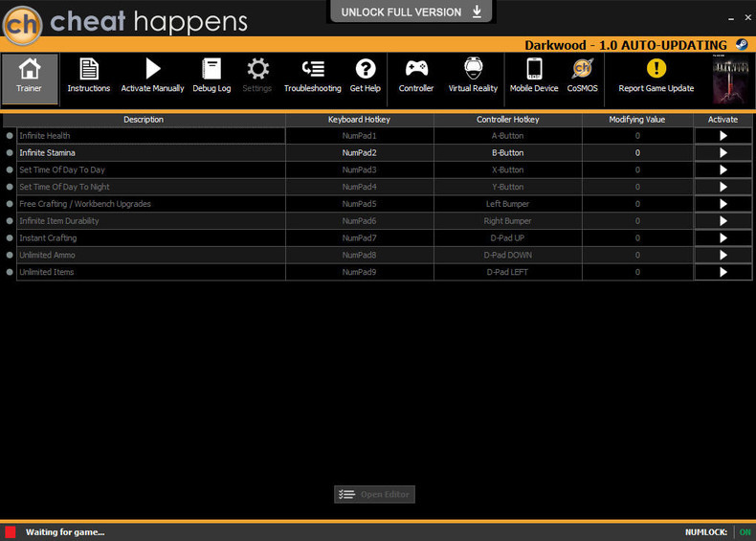Activate Infinite Health cheat arrow
Screen dimensions: 756x541
[723, 136]
